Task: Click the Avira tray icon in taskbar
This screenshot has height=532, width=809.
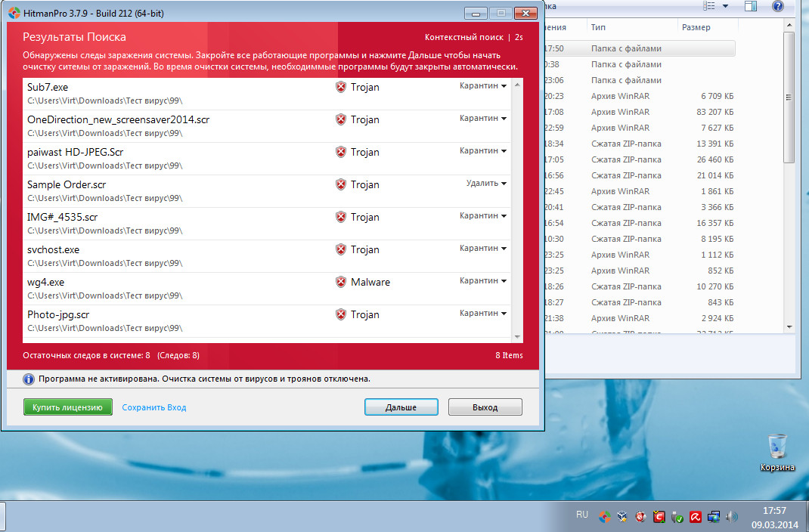Action: click(x=695, y=518)
